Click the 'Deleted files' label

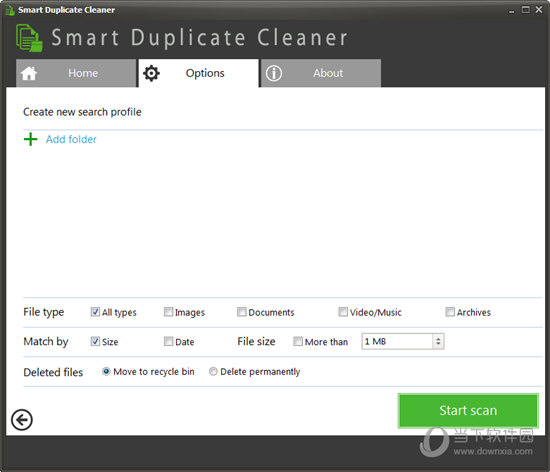(53, 372)
